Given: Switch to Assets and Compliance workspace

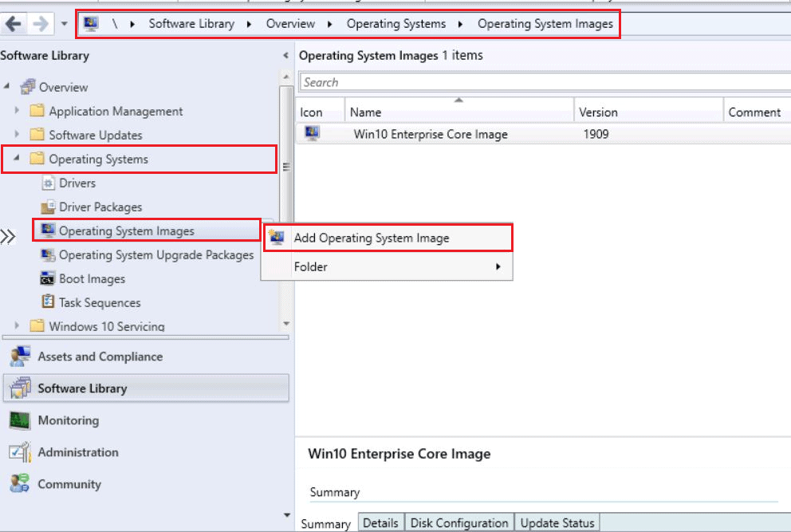Looking at the screenshot, I should [100, 357].
